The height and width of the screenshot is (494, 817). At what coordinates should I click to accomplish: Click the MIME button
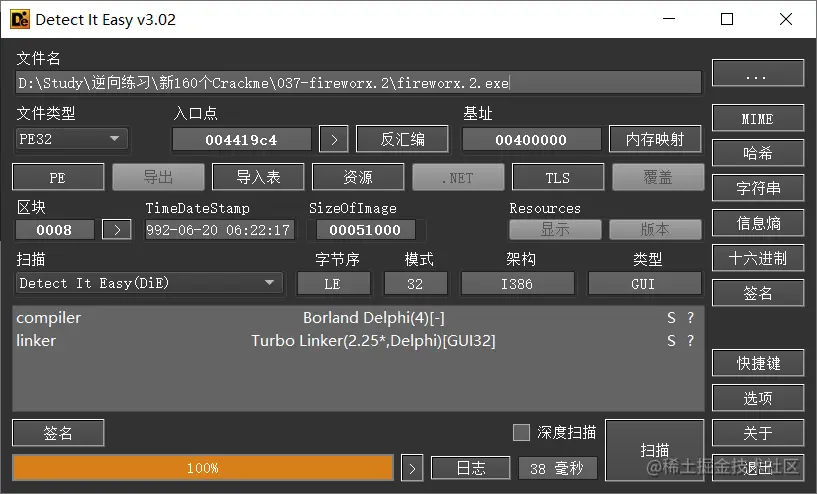[x=758, y=118]
